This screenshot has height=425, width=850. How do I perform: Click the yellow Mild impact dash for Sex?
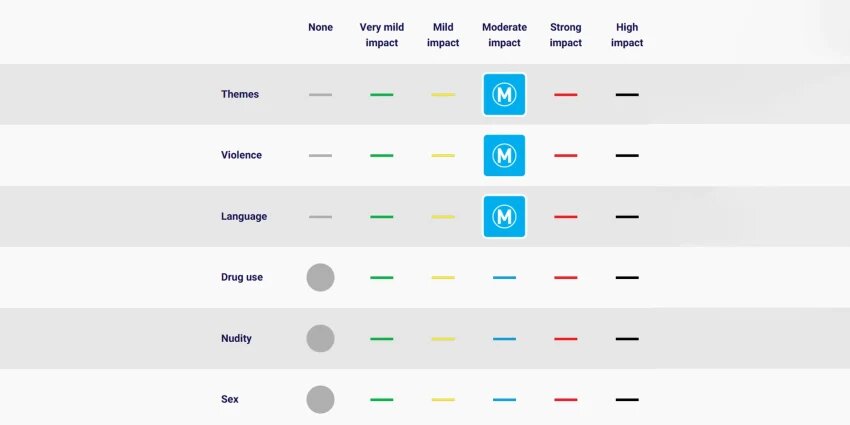point(443,400)
